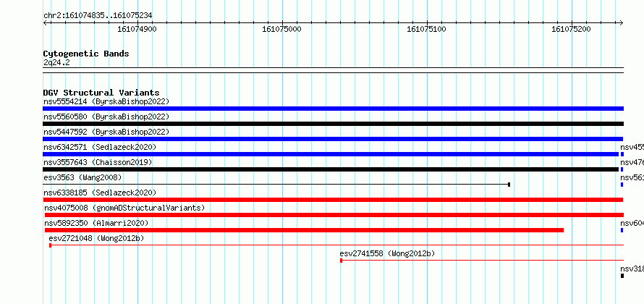Open the nsv3557643 (Chaisson2019) label
This screenshot has width=644, height=304.
[x=98, y=162]
